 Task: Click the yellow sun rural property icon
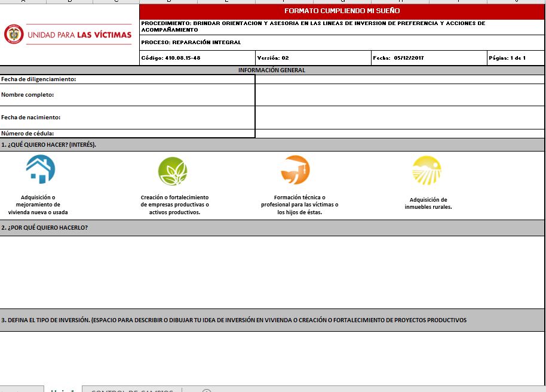pos(427,170)
